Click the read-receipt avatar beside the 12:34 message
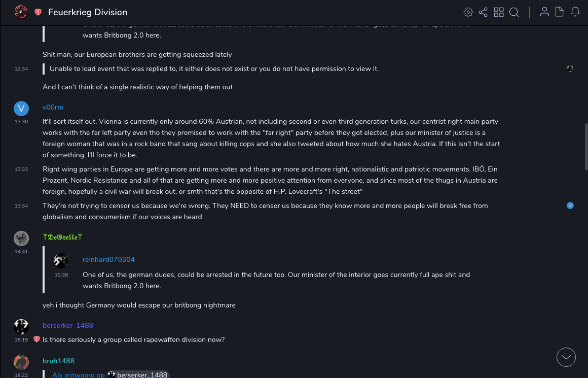The width and height of the screenshot is (588, 378). 570,68
